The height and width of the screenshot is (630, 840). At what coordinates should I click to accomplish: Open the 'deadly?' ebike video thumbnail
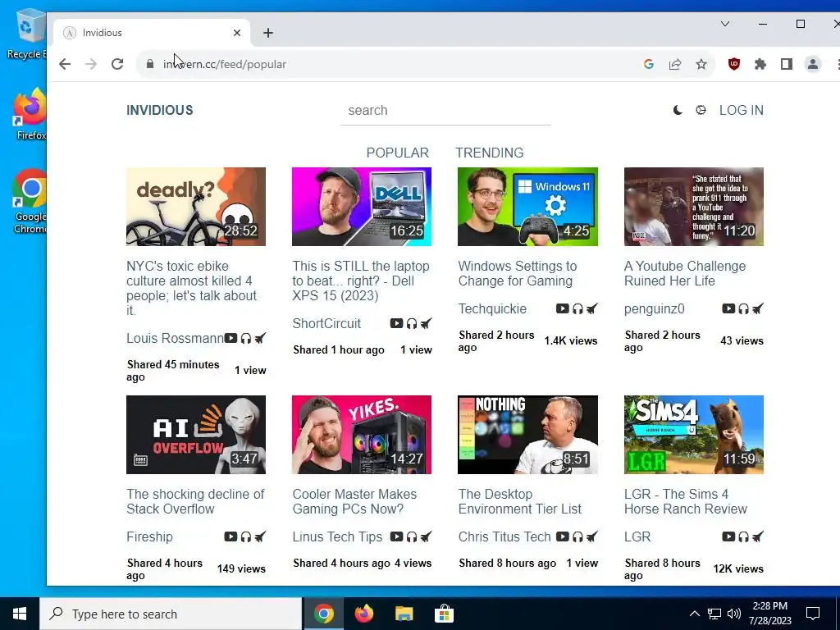[x=196, y=207]
